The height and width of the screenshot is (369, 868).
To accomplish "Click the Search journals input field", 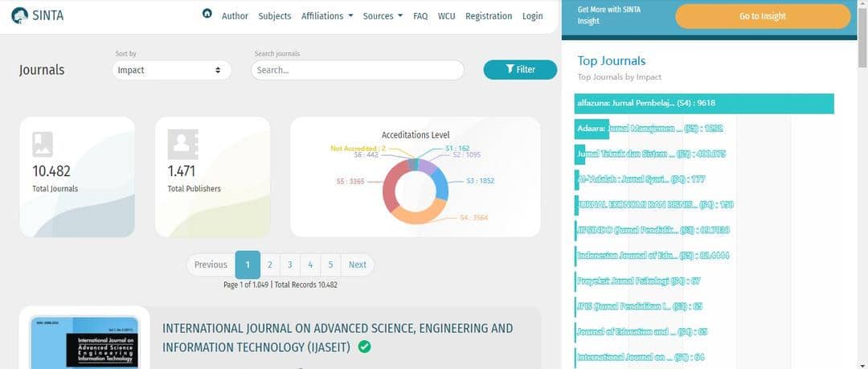I will coord(358,70).
